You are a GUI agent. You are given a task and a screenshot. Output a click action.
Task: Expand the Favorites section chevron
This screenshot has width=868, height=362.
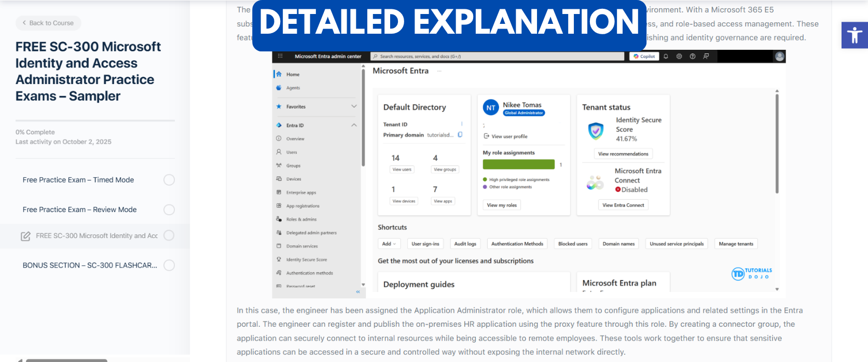[354, 106]
